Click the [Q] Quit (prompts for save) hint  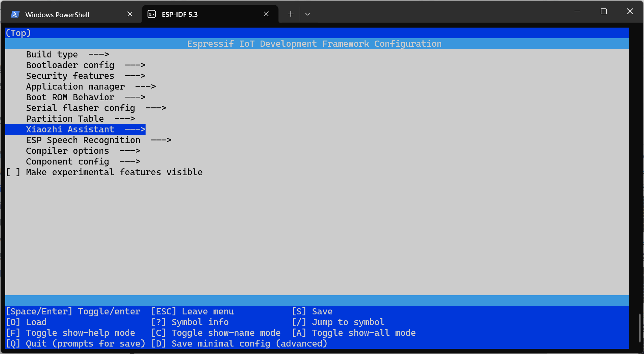click(76, 343)
